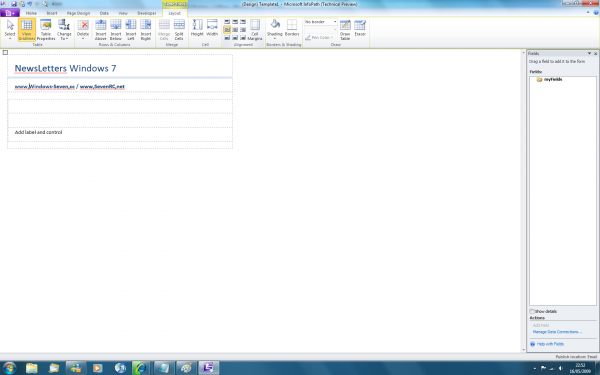Click the table selection handle box
600x375 pixels.
[5, 52]
